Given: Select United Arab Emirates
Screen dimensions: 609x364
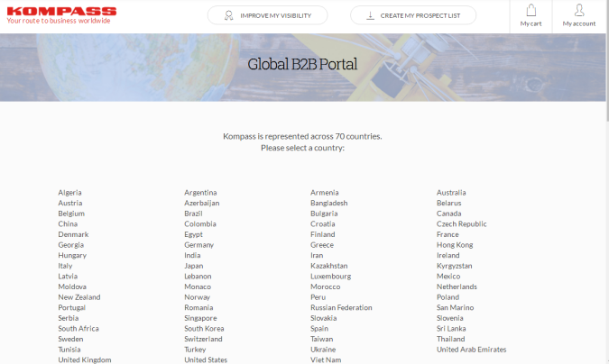Looking at the screenshot, I should coord(471,350).
